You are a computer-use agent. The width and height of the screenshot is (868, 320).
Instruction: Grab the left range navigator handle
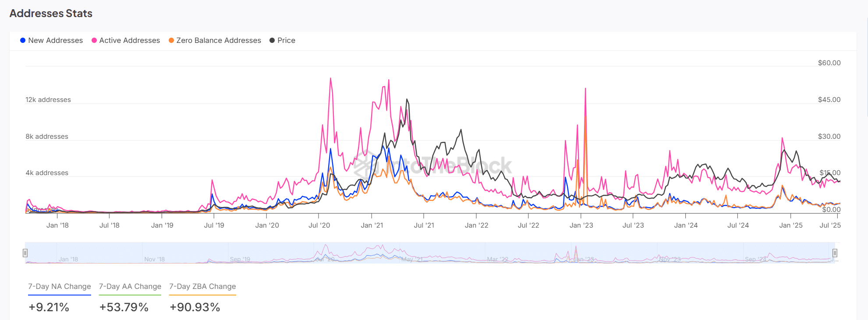[x=25, y=253]
